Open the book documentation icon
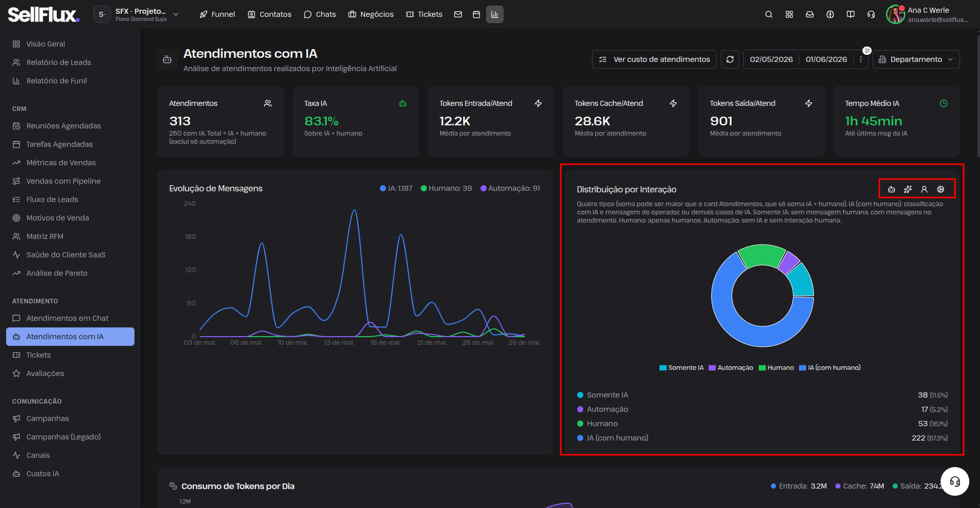The image size is (980, 508). pyautogui.click(x=851, y=14)
